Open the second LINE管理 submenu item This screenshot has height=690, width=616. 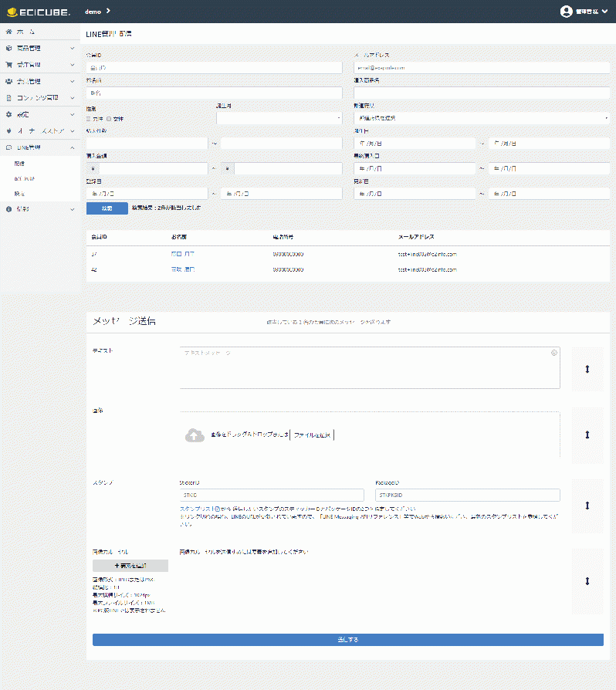point(24,178)
